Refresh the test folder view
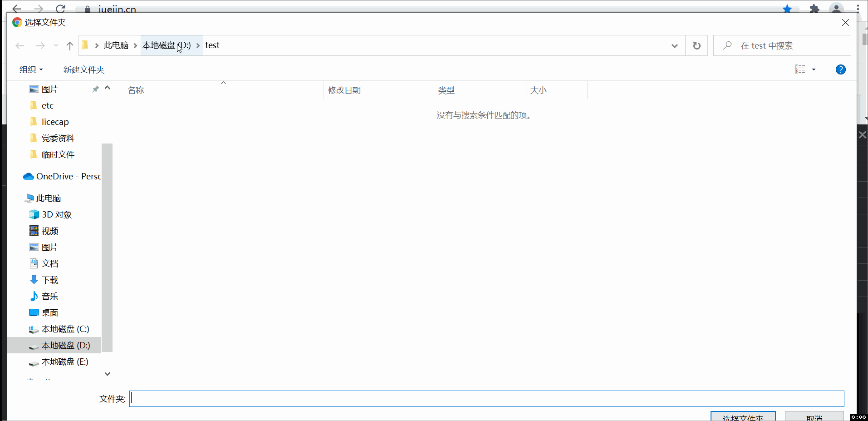The height and width of the screenshot is (421, 868). 697,45
